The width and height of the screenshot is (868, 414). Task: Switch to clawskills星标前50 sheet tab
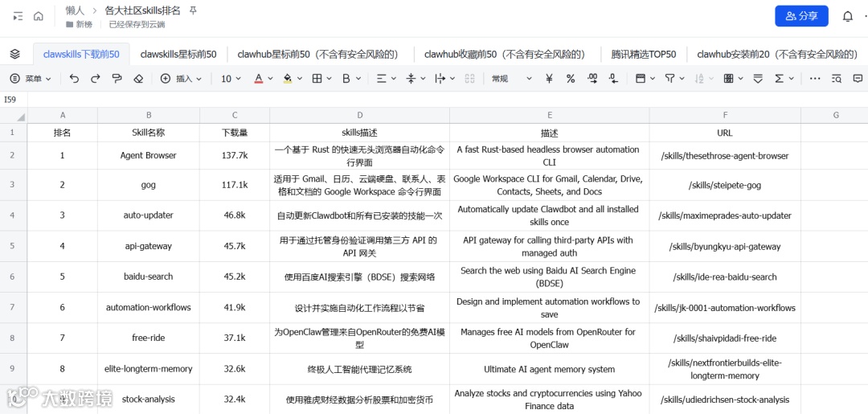178,54
